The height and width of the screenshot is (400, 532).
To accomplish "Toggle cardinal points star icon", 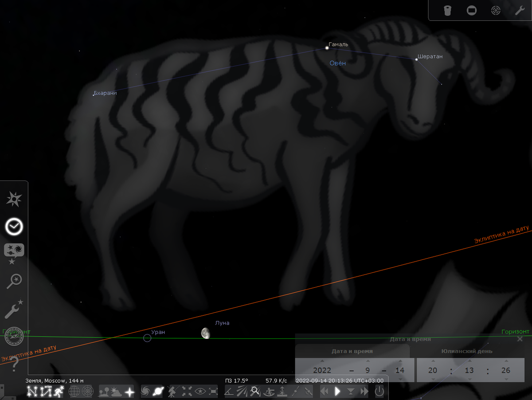I will [x=129, y=391].
